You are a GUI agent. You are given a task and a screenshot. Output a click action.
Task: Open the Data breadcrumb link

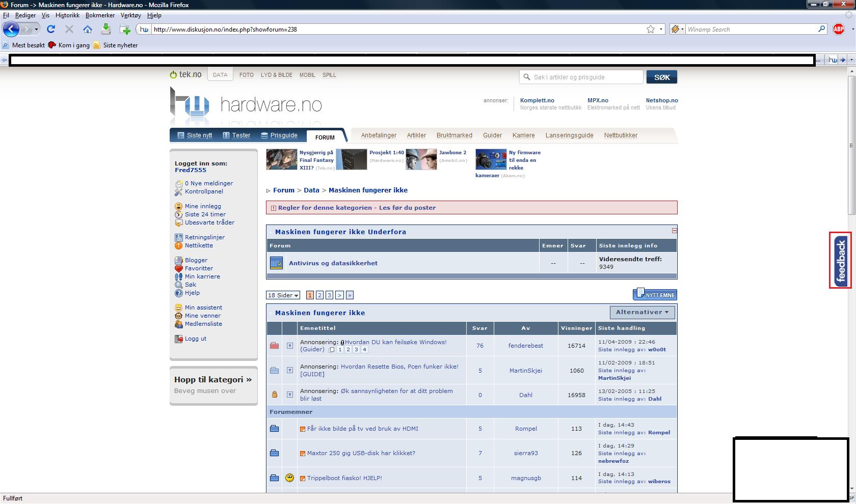pyautogui.click(x=311, y=190)
